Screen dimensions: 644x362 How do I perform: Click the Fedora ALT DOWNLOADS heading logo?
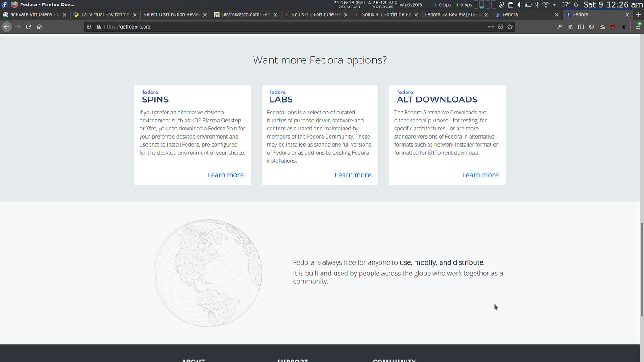tap(437, 97)
